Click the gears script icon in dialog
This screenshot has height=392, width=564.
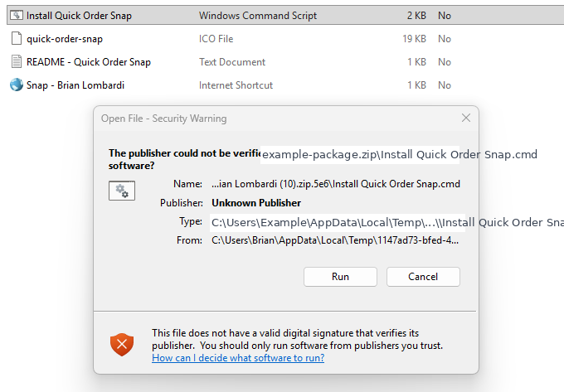122,191
